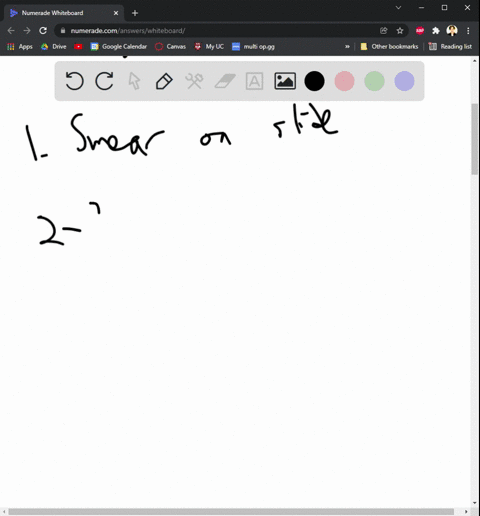480x516 pixels.
Task: Activate the text box tool
Action: tap(254, 81)
